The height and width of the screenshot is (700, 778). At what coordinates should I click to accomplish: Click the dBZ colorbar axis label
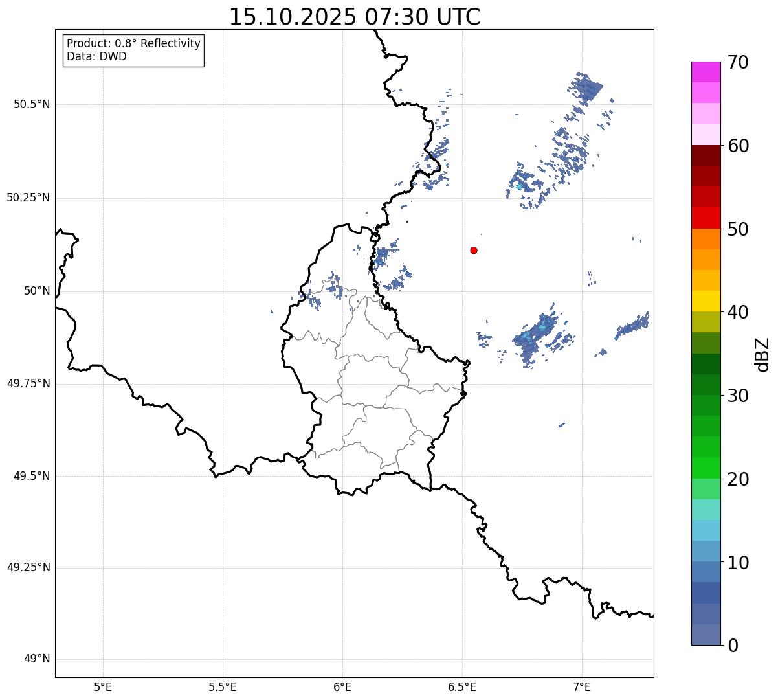tap(762, 354)
